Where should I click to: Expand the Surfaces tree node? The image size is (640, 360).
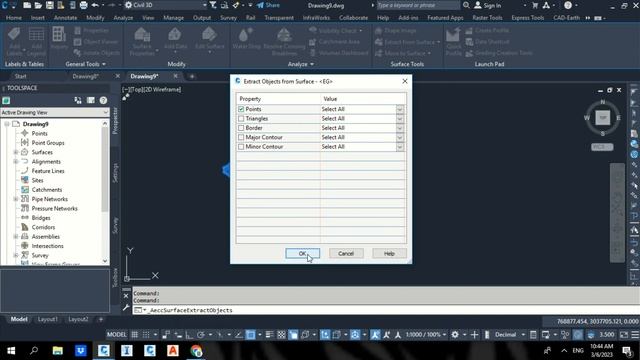(x=16, y=152)
